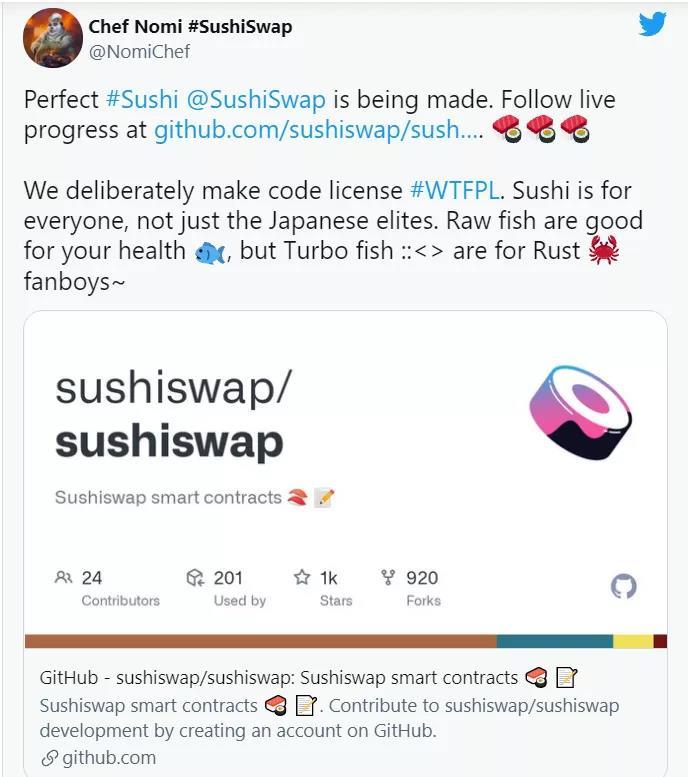The height and width of the screenshot is (777, 688).
Task: Click the Forks branch icon
Action: pos(388,577)
